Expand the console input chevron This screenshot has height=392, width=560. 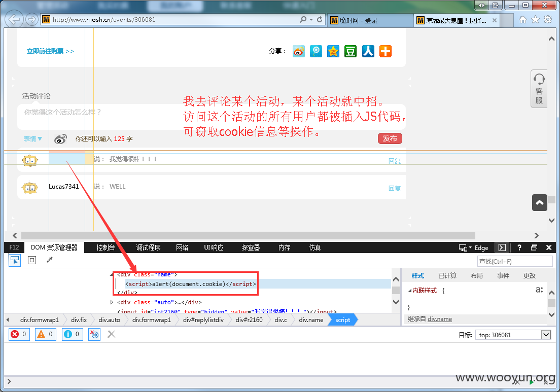point(9,381)
